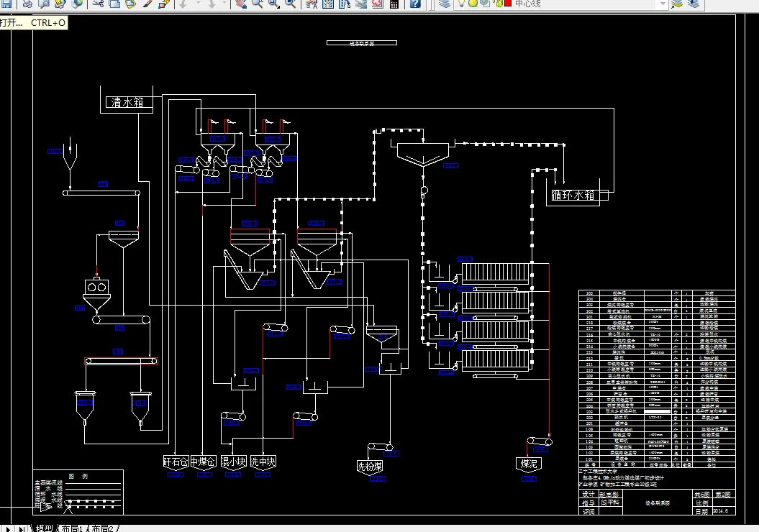Viewport: 759px width, 532px height.
Task: Click the Undo arrow
Action: click(183, 4)
